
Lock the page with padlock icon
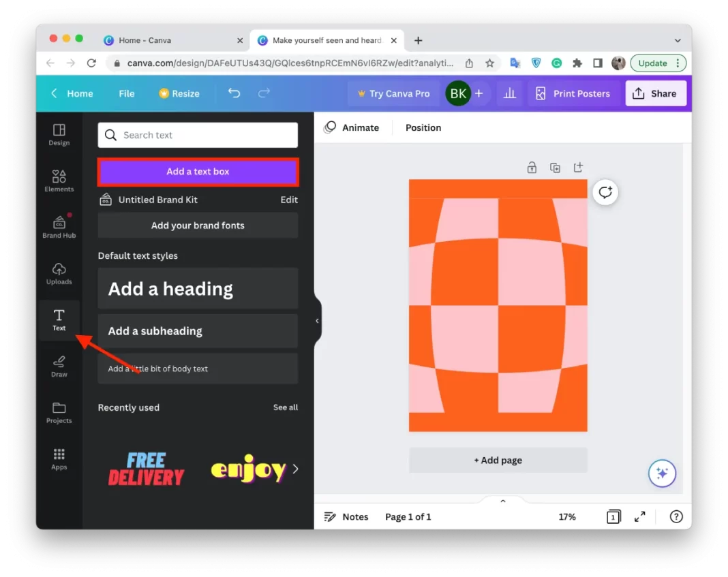pos(532,168)
